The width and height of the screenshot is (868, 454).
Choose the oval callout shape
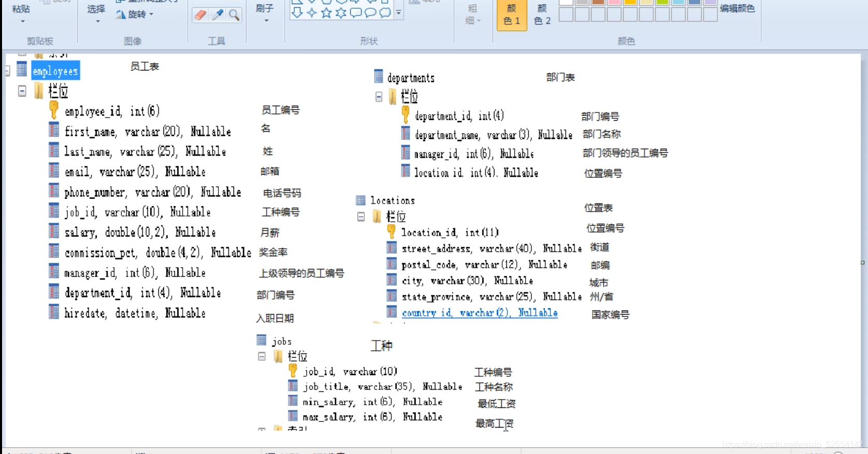[370, 12]
